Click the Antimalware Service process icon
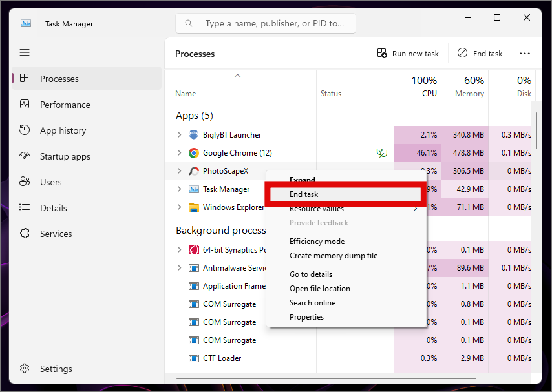Image resolution: width=552 pixels, height=392 pixels. click(x=194, y=268)
